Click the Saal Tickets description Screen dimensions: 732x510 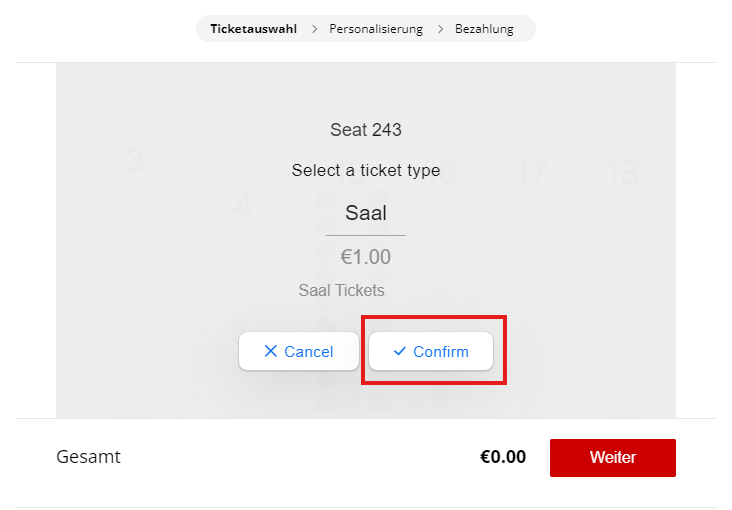[342, 290]
